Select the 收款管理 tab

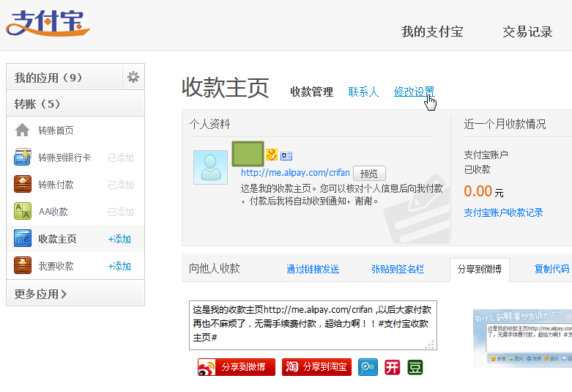(x=311, y=92)
